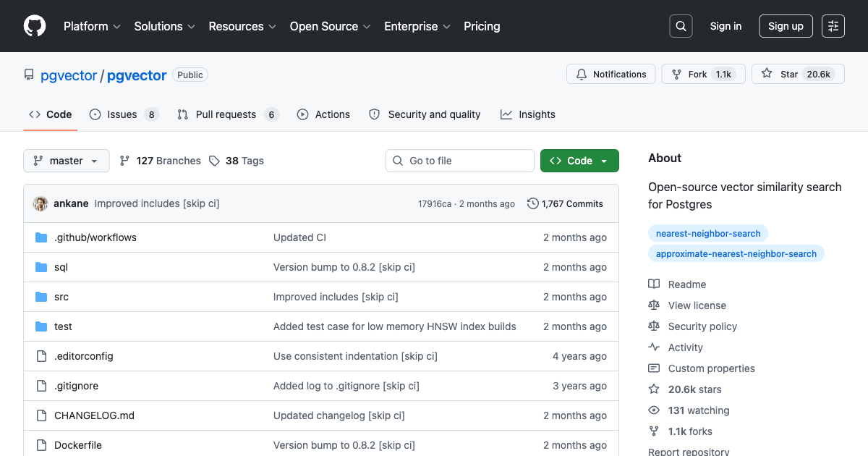The height and width of the screenshot is (456, 868).
Task: Click the file icon for .editorconfig
Action: coord(41,356)
